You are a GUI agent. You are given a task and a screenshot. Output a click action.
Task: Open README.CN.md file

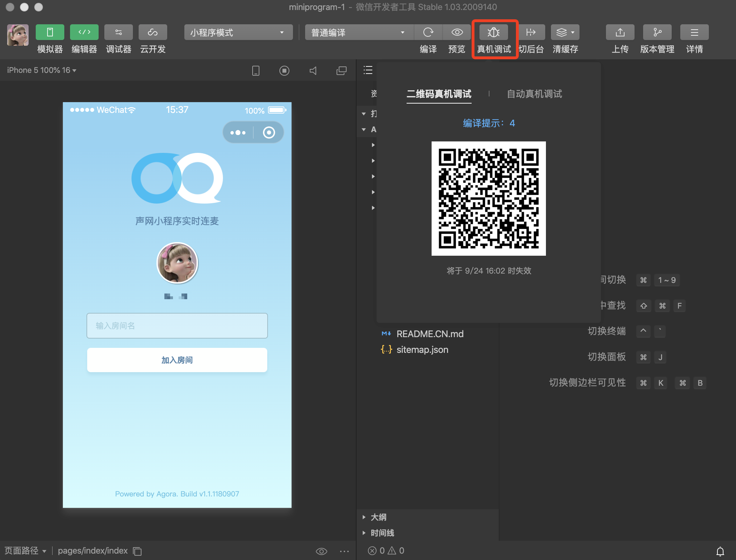coord(430,334)
